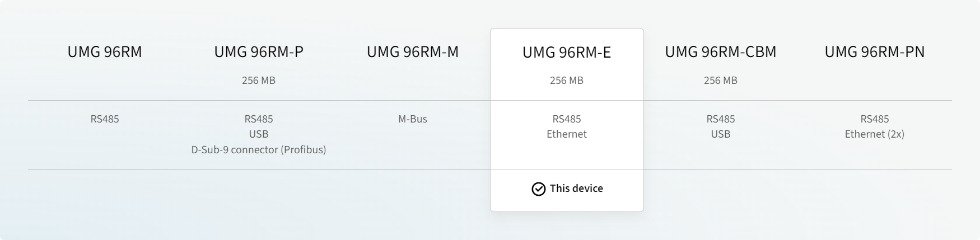
Task: Select the UMG 96RM model heading
Action: (x=105, y=52)
